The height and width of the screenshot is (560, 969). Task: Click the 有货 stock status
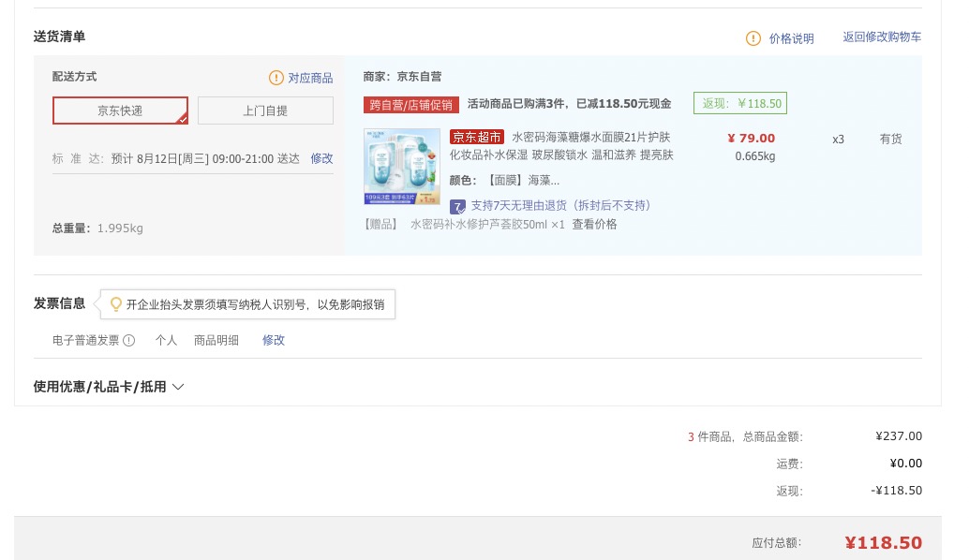[x=890, y=139]
